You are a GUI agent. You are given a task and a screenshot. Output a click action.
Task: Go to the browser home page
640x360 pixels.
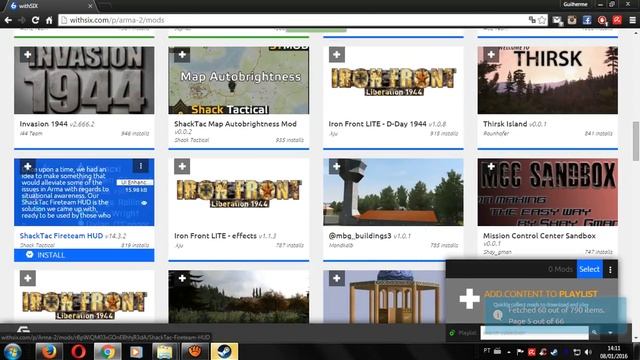click(49, 20)
